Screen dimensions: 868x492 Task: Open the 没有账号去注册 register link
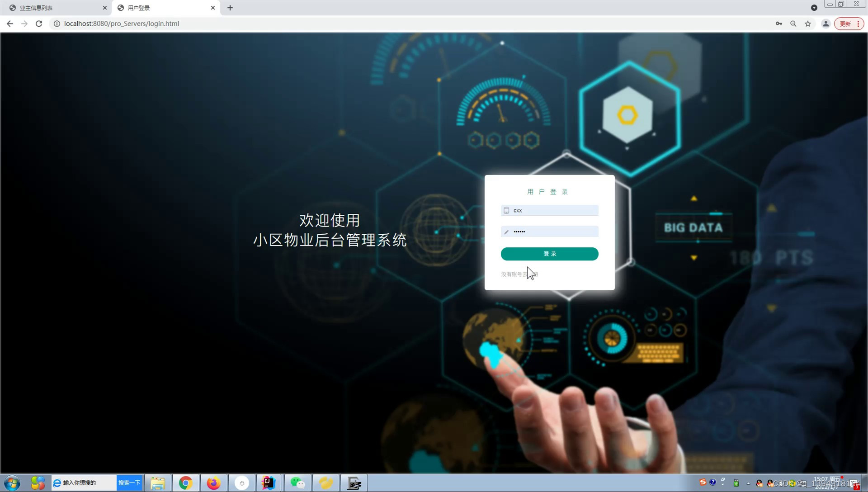click(x=519, y=274)
